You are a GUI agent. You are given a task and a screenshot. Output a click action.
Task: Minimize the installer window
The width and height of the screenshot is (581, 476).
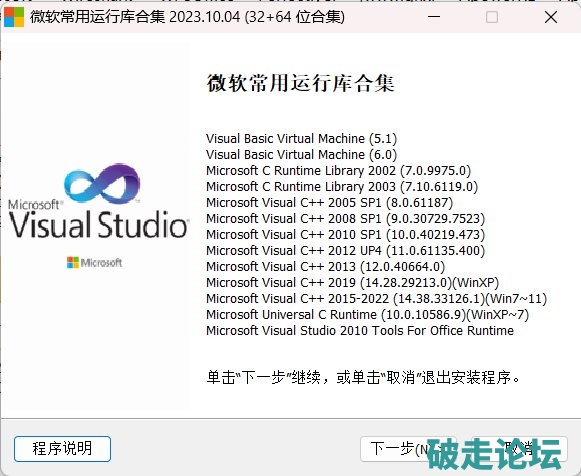pos(434,17)
